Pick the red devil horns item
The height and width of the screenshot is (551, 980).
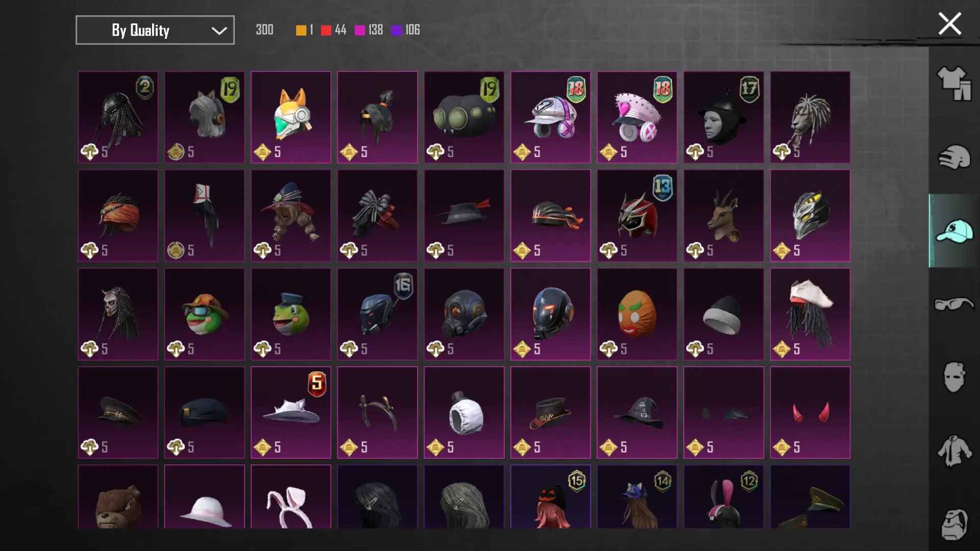coord(810,412)
